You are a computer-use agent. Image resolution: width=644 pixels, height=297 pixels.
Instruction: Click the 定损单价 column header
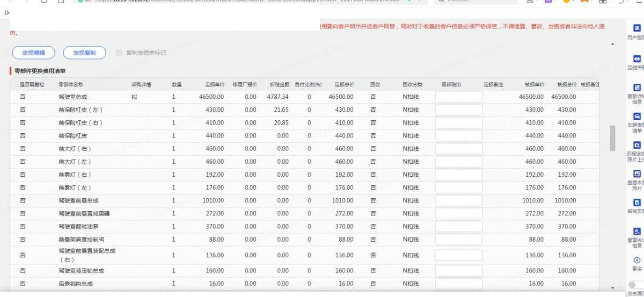pyautogui.click(x=214, y=85)
